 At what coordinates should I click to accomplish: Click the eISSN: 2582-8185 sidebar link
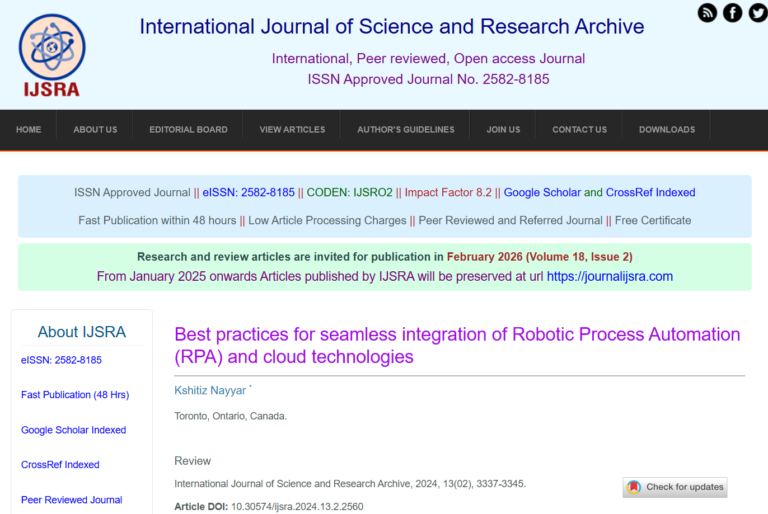[61, 360]
